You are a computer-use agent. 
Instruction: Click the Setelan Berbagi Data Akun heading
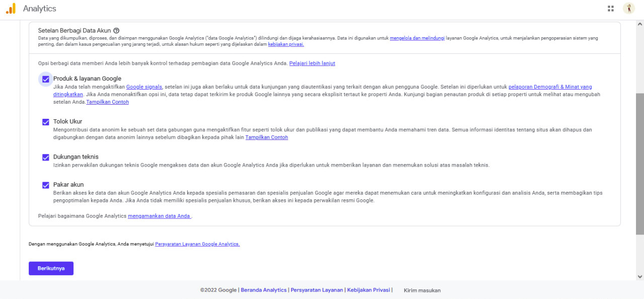[x=74, y=31]
